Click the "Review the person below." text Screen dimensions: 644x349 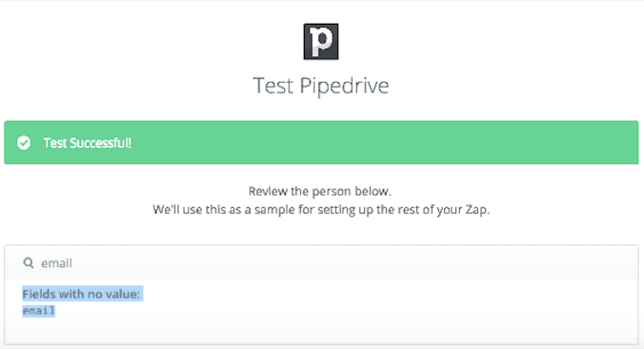point(320,191)
